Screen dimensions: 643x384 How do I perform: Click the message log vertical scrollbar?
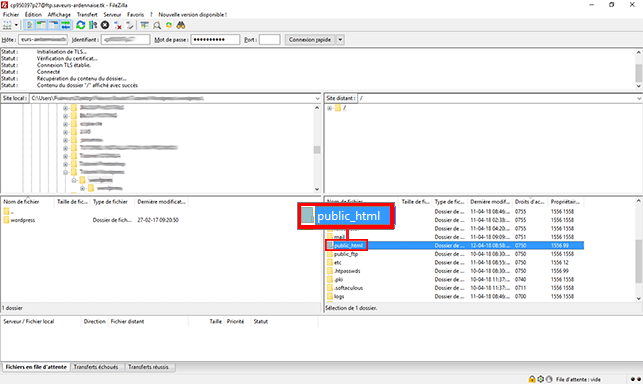(x=639, y=69)
